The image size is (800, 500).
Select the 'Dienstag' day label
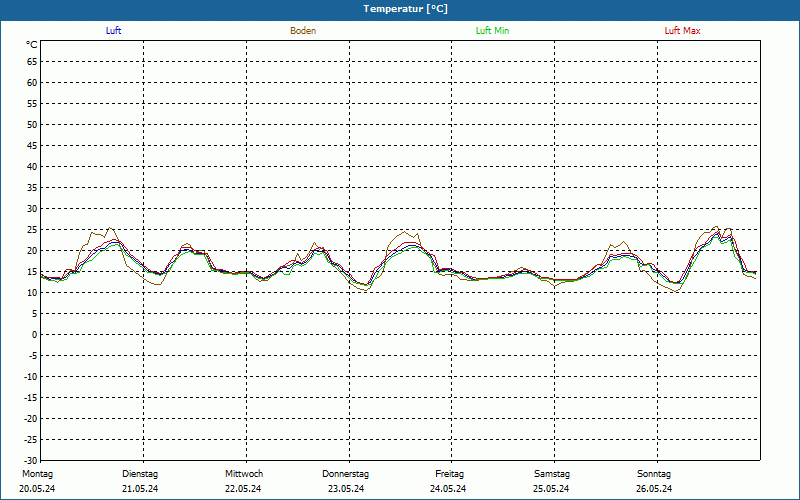[x=140, y=474]
